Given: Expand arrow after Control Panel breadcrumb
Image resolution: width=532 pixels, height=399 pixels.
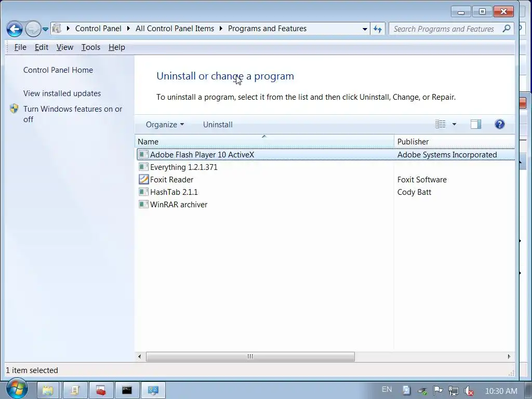Looking at the screenshot, I should point(128,29).
